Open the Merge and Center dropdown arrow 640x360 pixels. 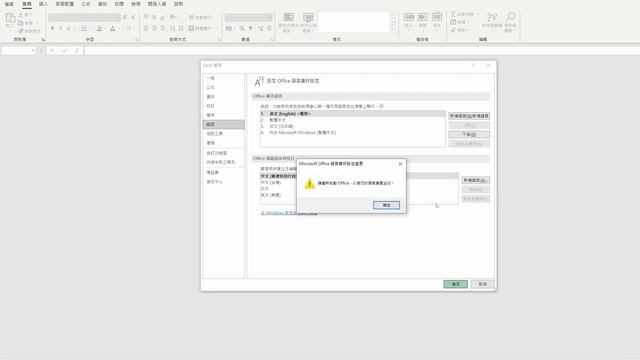(x=216, y=28)
